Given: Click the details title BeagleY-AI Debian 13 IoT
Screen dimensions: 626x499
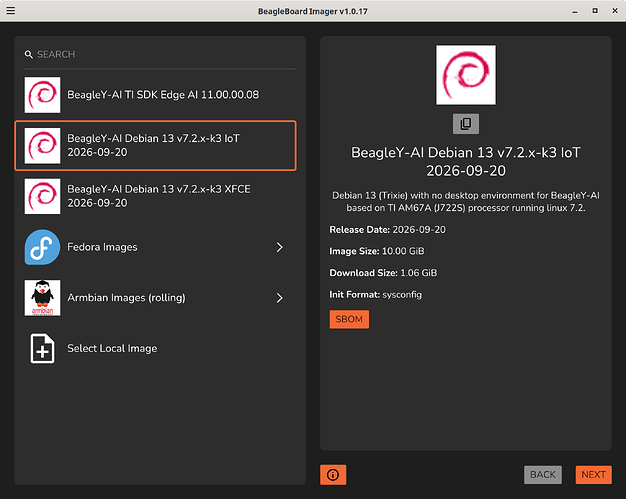Looking at the screenshot, I should pyautogui.click(x=466, y=162).
